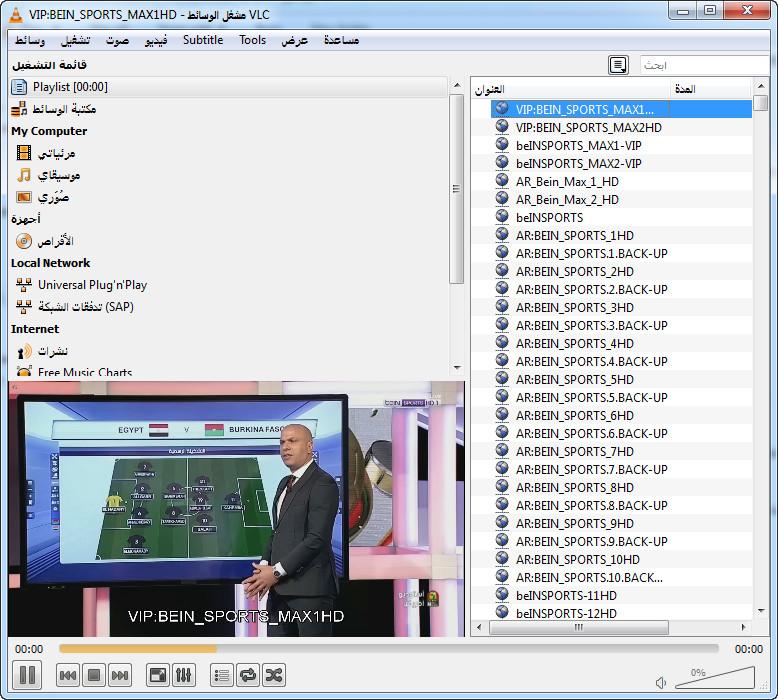Open the Subtitle menu

pyautogui.click(x=203, y=40)
